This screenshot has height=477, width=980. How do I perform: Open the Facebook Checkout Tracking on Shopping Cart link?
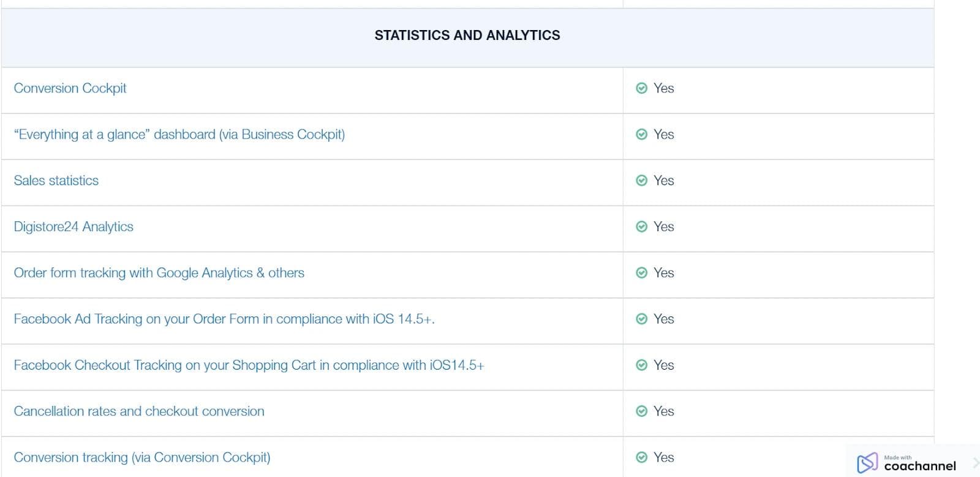point(249,365)
